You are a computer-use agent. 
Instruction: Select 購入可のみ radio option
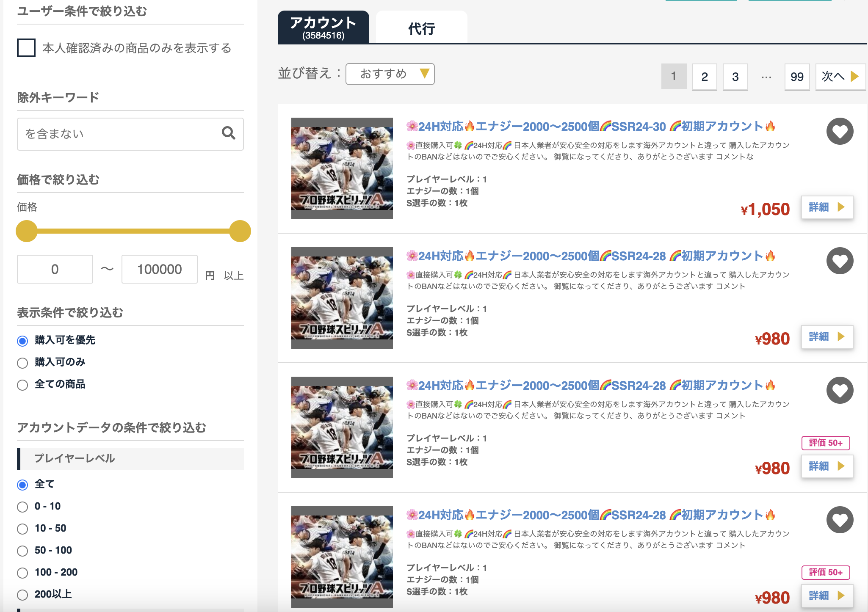click(22, 363)
